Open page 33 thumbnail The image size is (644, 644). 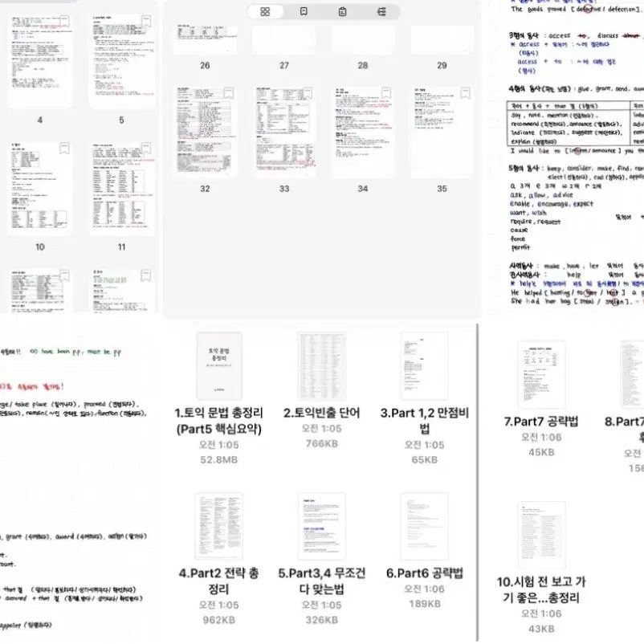(x=284, y=132)
